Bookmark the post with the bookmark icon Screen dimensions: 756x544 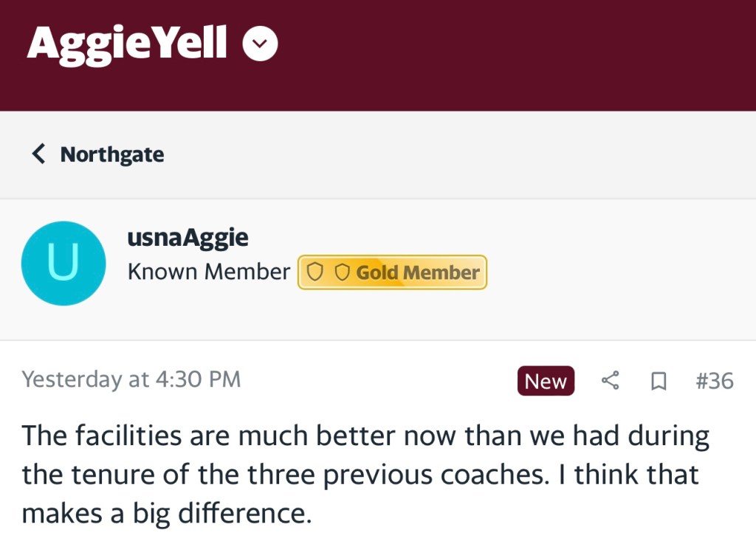[x=658, y=381]
